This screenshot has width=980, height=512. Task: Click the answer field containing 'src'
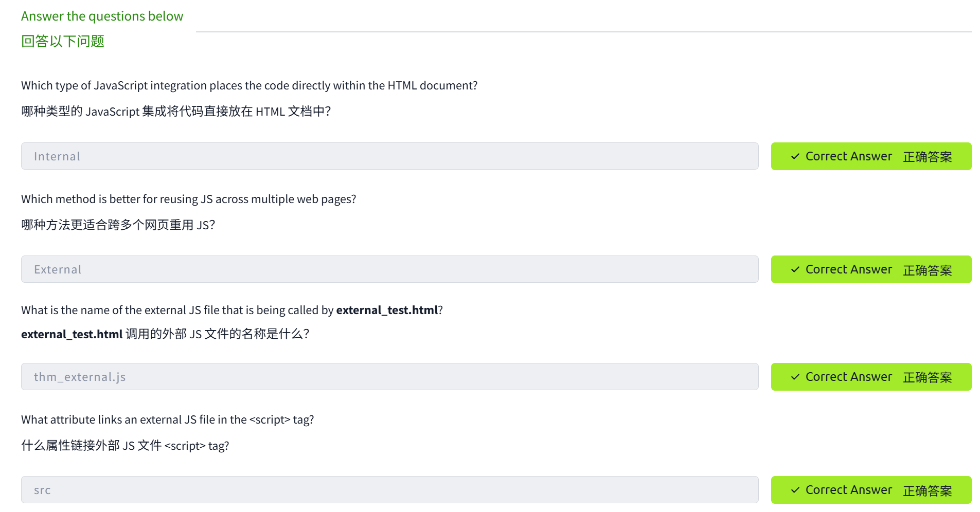point(389,490)
